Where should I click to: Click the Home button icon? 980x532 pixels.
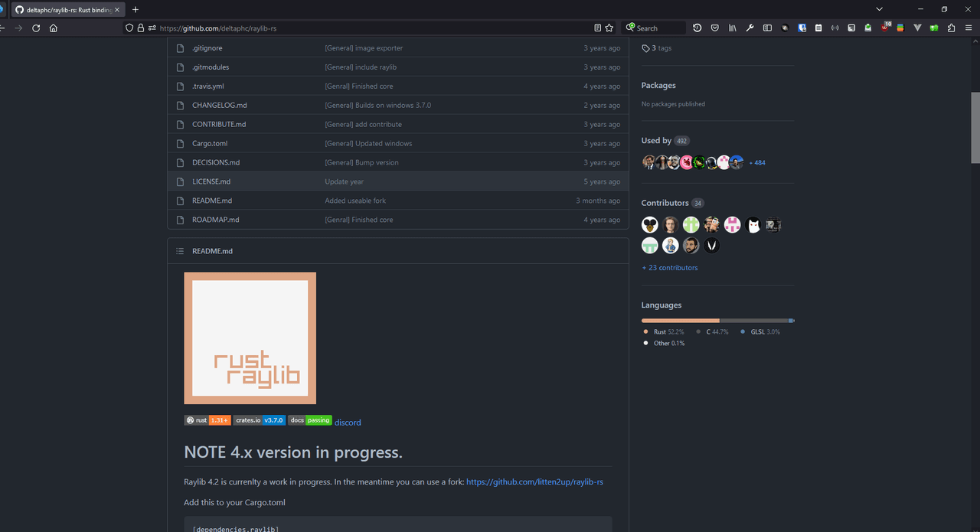(x=54, y=28)
